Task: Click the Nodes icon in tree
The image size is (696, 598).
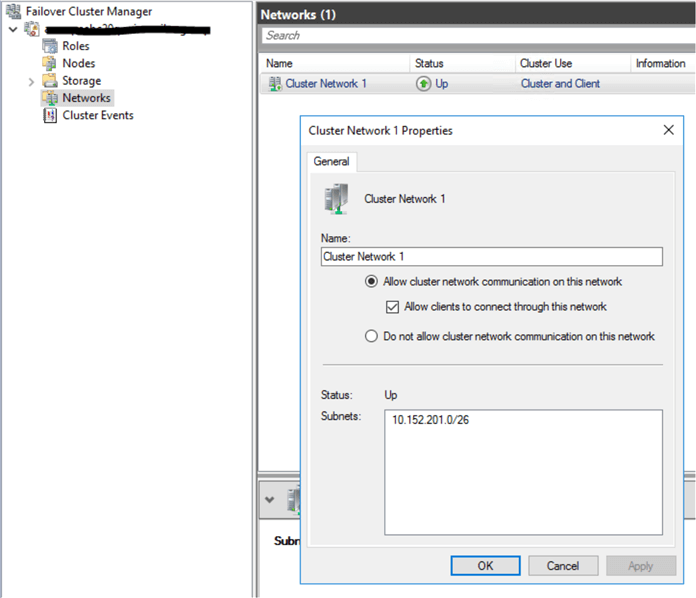Action: point(50,63)
